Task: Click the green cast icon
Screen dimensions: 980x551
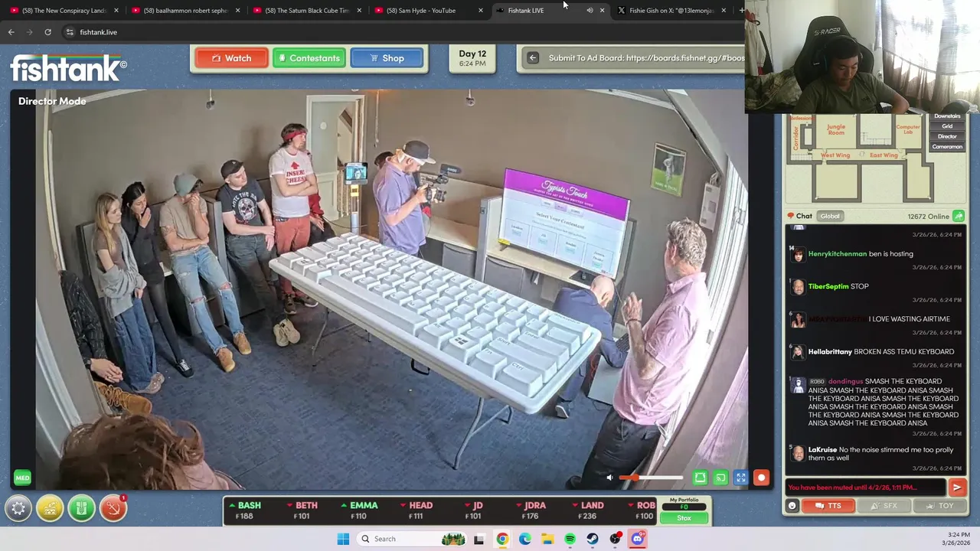Action: (x=720, y=478)
